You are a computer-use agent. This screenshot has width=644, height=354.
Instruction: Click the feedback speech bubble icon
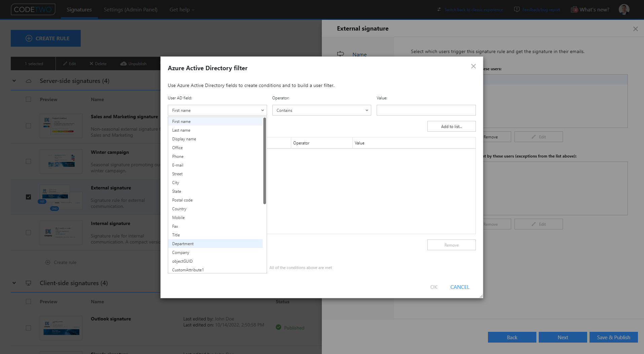(517, 9)
